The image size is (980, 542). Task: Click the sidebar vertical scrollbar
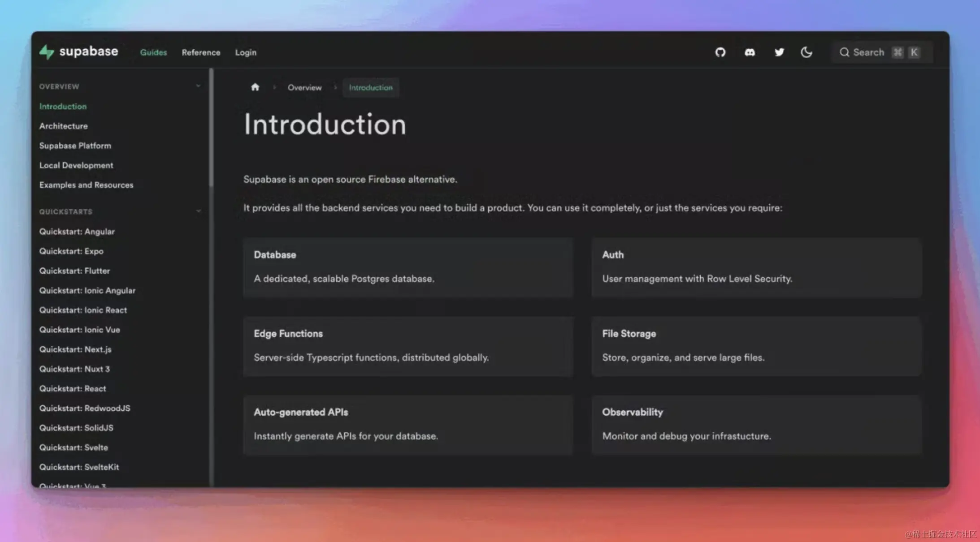tap(211, 128)
